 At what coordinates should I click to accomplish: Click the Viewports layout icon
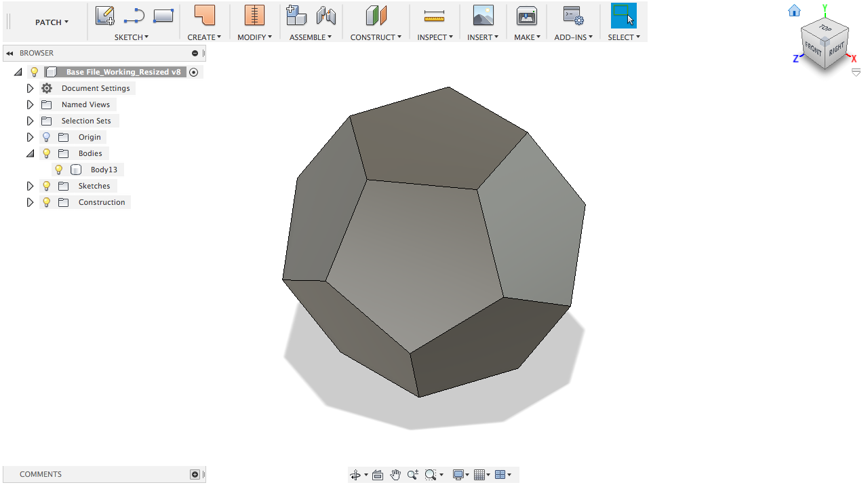pyautogui.click(x=500, y=475)
